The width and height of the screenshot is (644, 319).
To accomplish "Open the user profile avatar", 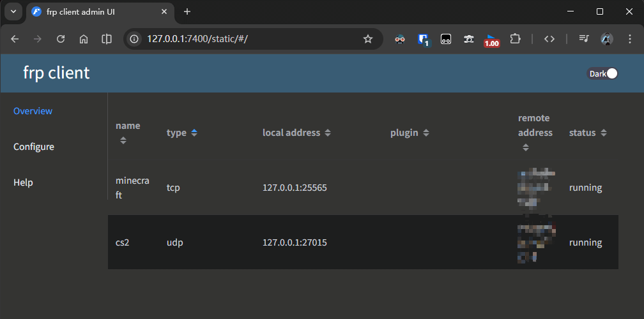I will (x=607, y=39).
